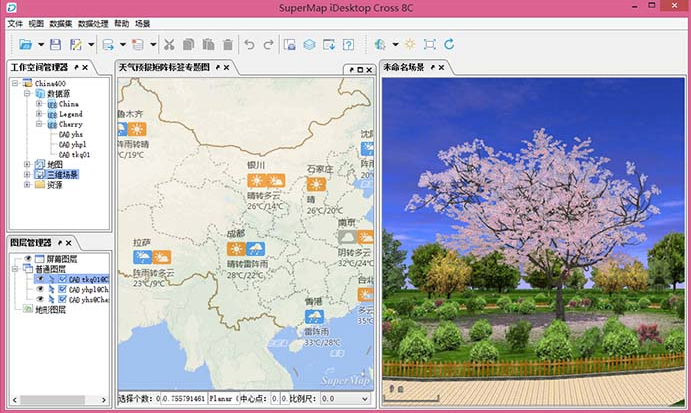Viewport: 691px width, 413px height.
Task: Uncheck the CAD yhs layer checkbox
Action: tap(63, 299)
